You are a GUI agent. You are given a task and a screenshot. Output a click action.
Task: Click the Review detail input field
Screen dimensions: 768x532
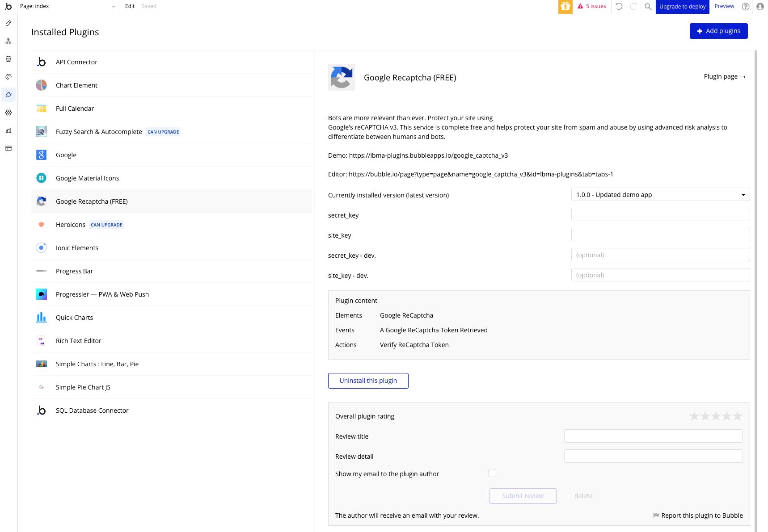click(653, 456)
